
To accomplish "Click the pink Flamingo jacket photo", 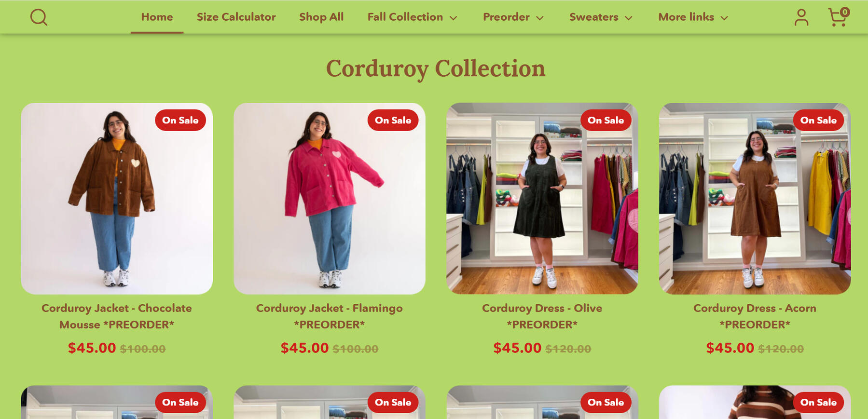I will pyautogui.click(x=330, y=199).
